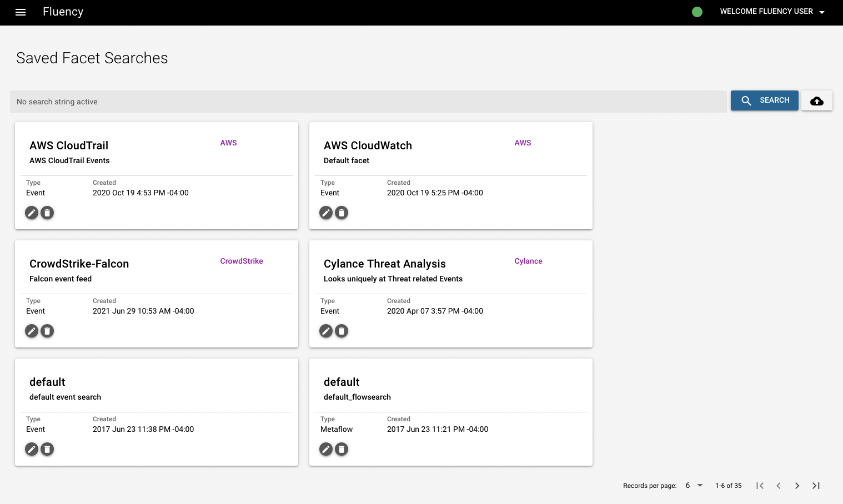Screen dimensions: 843x504
Task: Edit the default_flowsearch card
Action: (x=326, y=449)
